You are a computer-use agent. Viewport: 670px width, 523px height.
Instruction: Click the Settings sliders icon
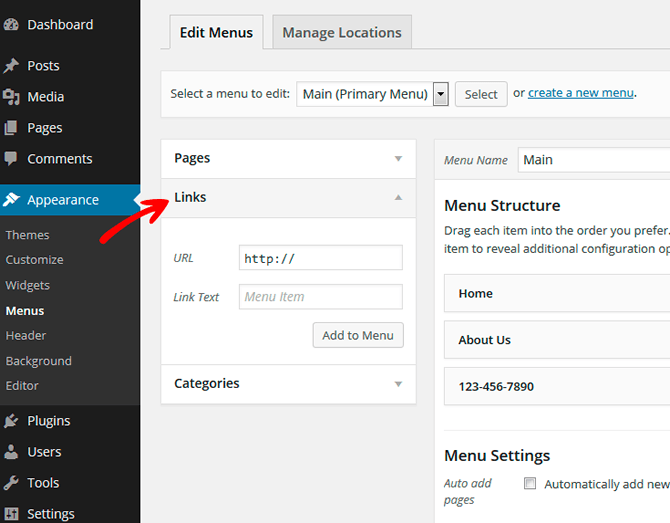coord(11,514)
